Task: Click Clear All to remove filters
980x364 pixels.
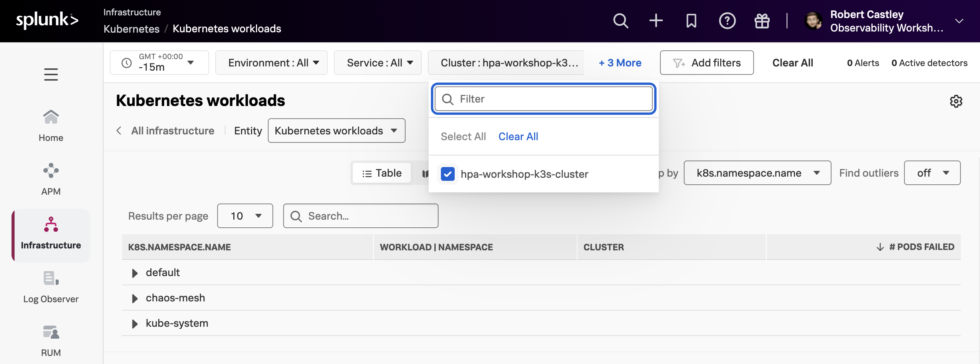Action: click(x=793, y=63)
